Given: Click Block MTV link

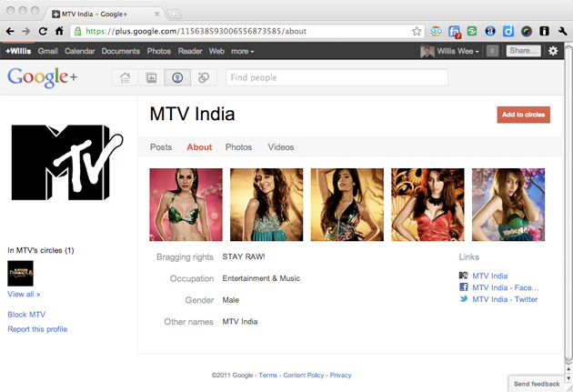Looking at the screenshot, I should pyautogui.click(x=26, y=314).
